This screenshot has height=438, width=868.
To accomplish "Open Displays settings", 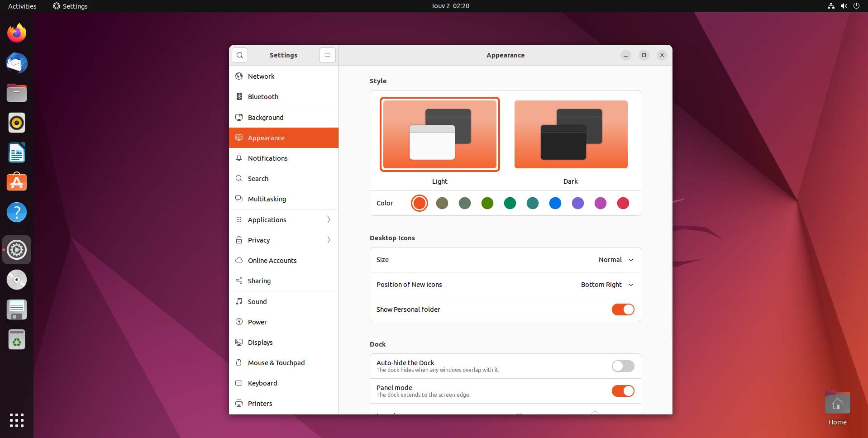I will 260,342.
